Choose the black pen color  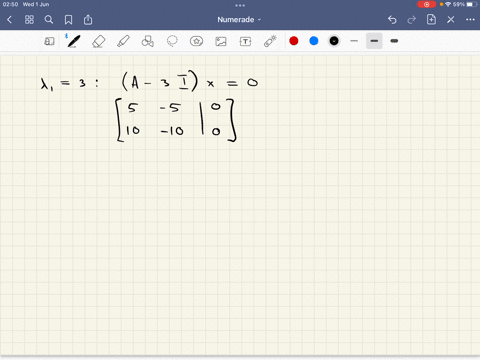[x=334, y=41]
